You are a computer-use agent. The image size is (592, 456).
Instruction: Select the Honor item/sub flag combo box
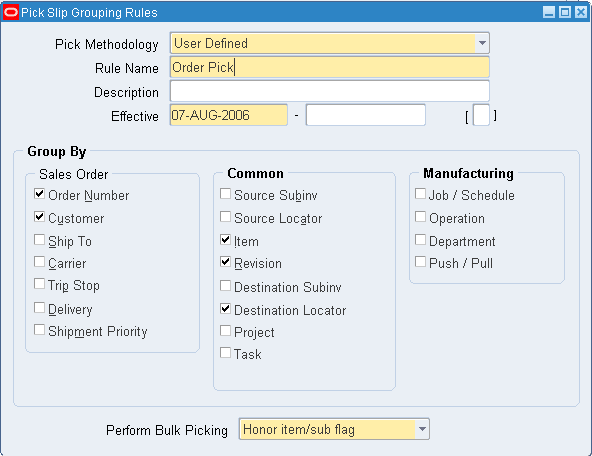click(334, 429)
